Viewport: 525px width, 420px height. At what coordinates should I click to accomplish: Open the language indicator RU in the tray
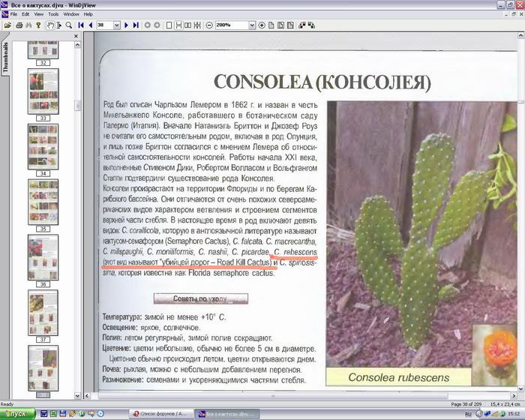[468, 413]
